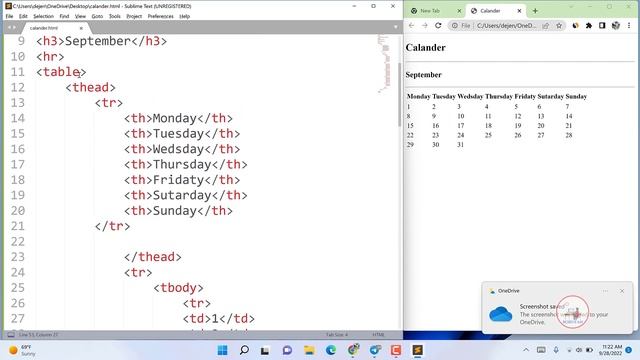Close the calander.html editor tab
Screen dimensions: 640x360
pyautogui.click(x=81, y=28)
